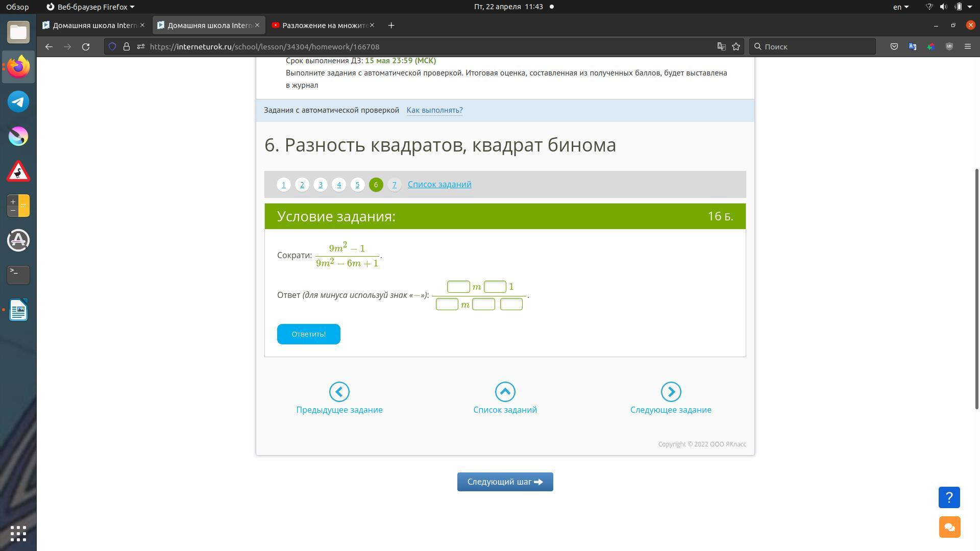Go to task number 7
980x551 pixels.
394,185
